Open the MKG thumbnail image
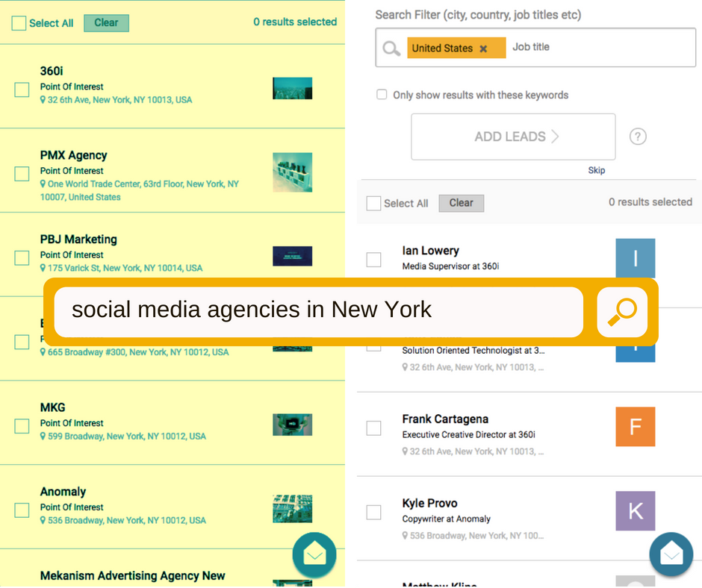This screenshot has width=702, height=588. coord(292,425)
